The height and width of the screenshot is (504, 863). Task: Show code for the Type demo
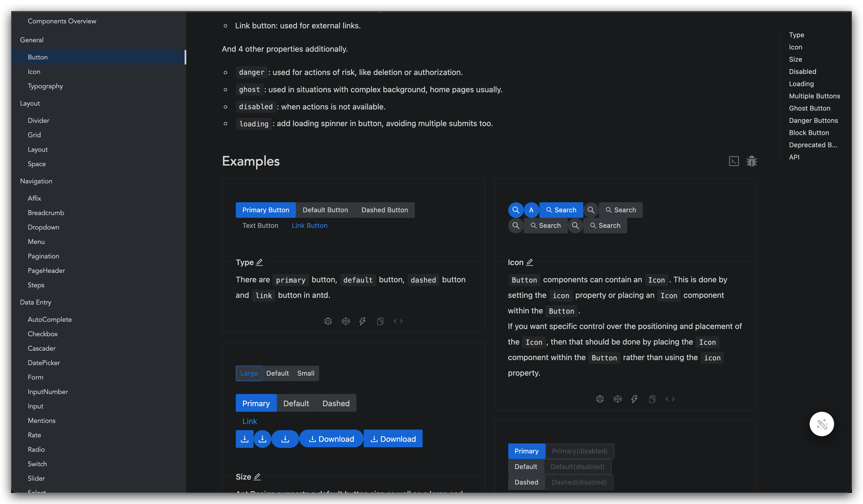[398, 321]
